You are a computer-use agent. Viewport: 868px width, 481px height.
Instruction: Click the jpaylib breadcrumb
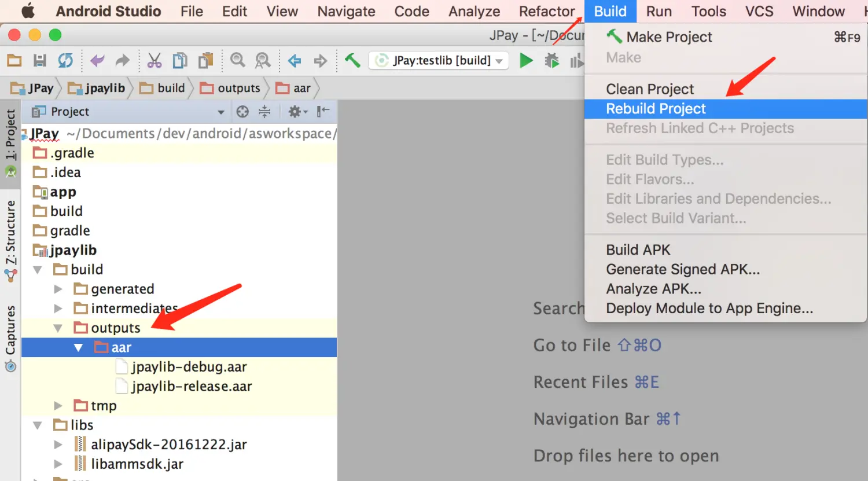97,88
